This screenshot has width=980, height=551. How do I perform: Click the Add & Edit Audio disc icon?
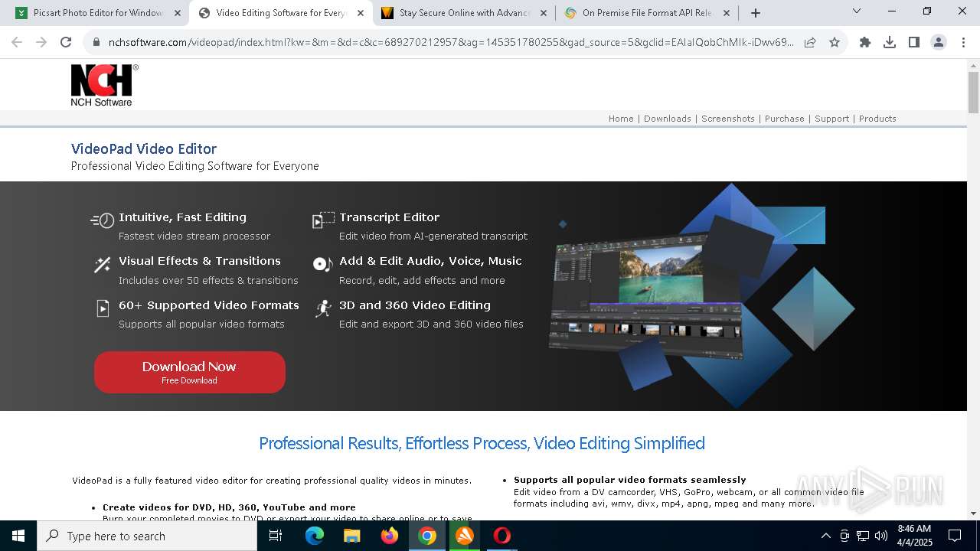(322, 264)
